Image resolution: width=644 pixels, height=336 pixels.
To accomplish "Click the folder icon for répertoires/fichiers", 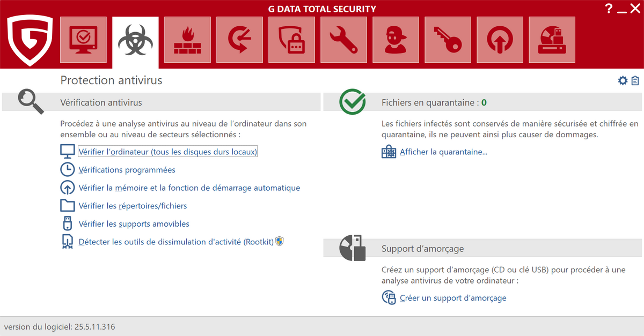I will tap(68, 206).
